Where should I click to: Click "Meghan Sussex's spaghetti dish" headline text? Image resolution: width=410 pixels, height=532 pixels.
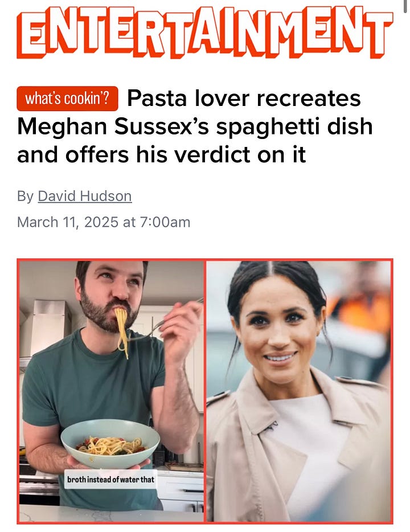coord(195,126)
